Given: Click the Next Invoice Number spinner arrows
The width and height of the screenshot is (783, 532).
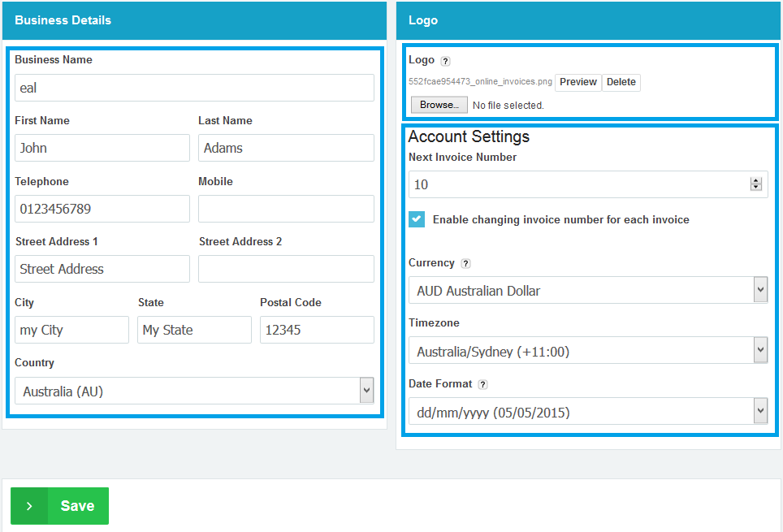Looking at the screenshot, I should (x=756, y=184).
